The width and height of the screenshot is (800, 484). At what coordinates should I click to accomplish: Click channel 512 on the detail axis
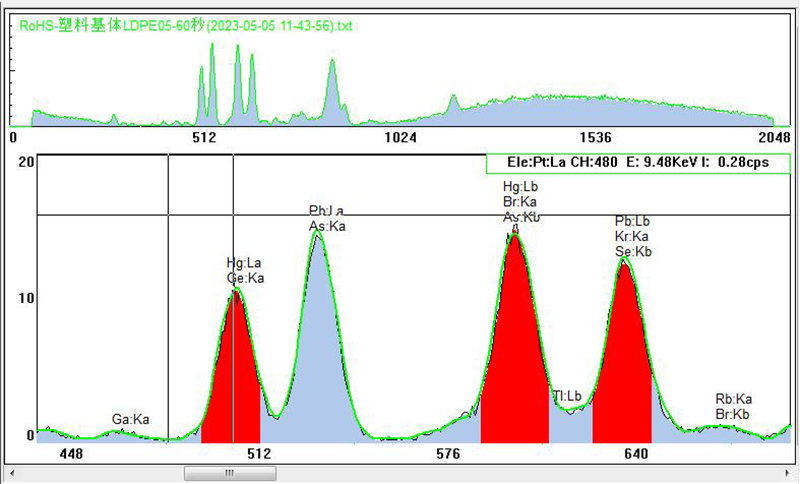pos(259,453)
